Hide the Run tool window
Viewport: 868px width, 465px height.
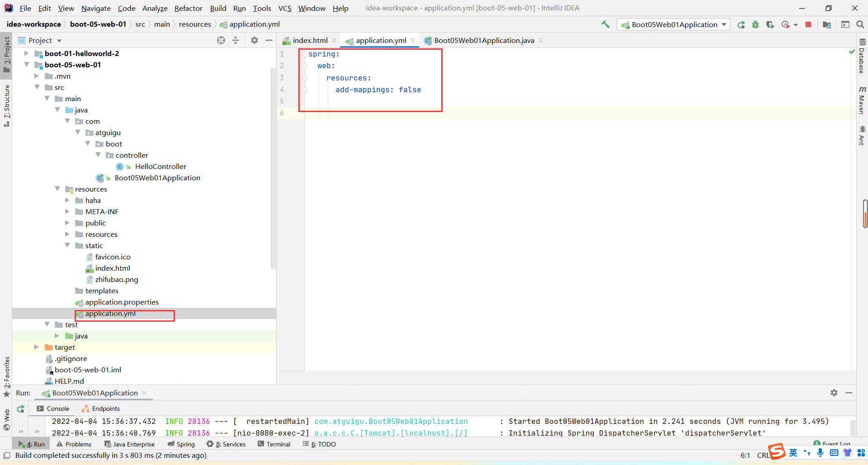click(x=849, y=393)
